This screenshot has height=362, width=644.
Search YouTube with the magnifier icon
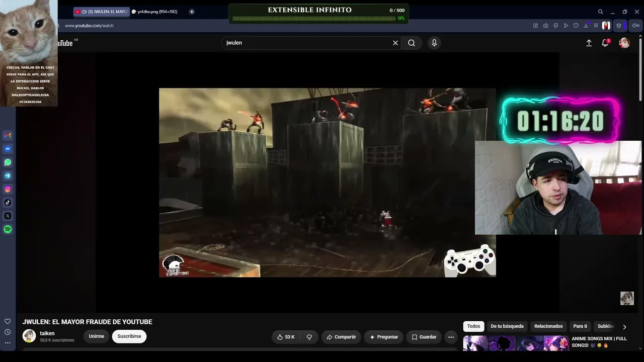point(412,43)
